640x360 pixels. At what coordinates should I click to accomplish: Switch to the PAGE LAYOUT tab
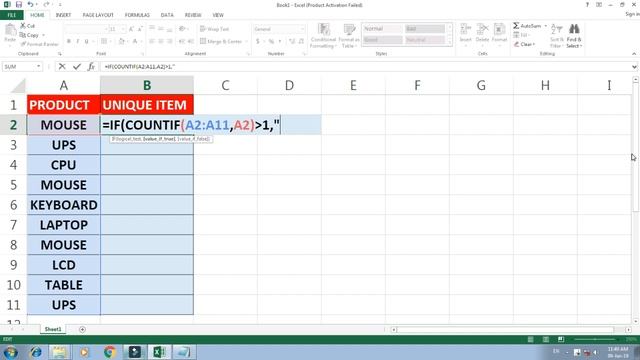(x=98, y=15)
